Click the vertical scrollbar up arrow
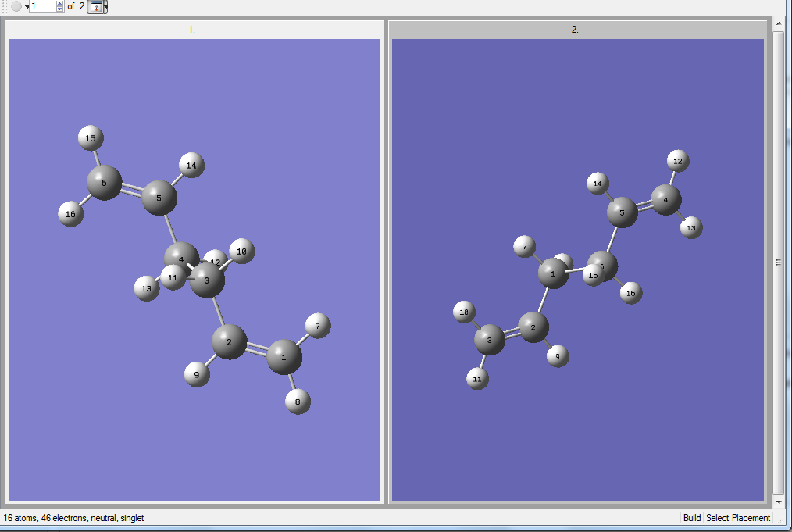Viewport: 792px width, 532px height. click(x=779, y=23)
